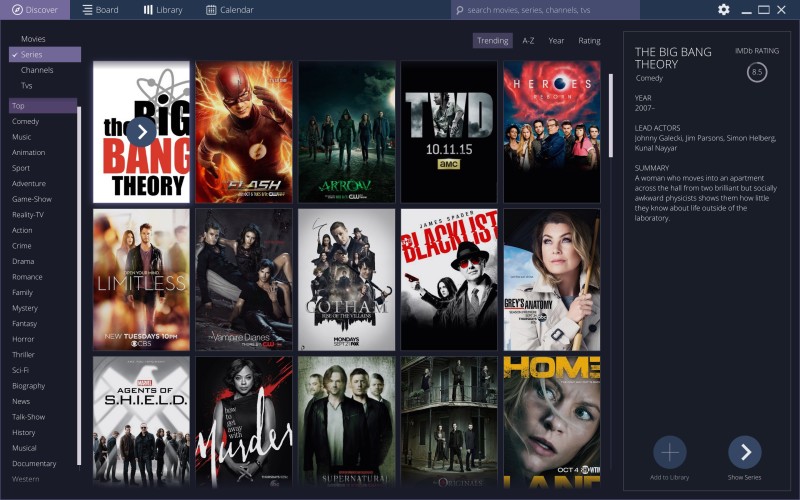The width and height of the screenshot is (800, 500).
Task: Filter by Comedy genre
Action: (x=26, y=121)
